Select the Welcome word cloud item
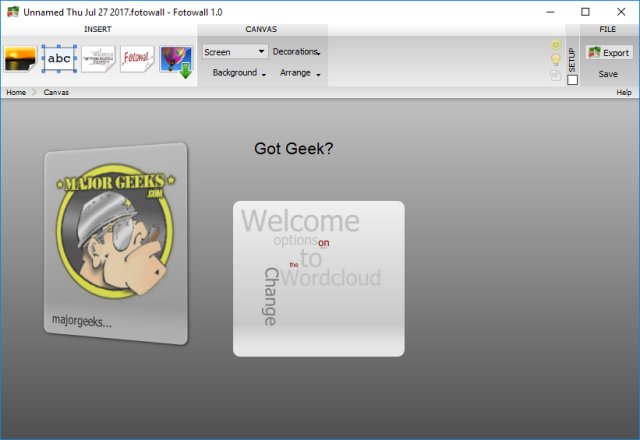The height and width of the screenshot is (440, 640). click(319, 279)
